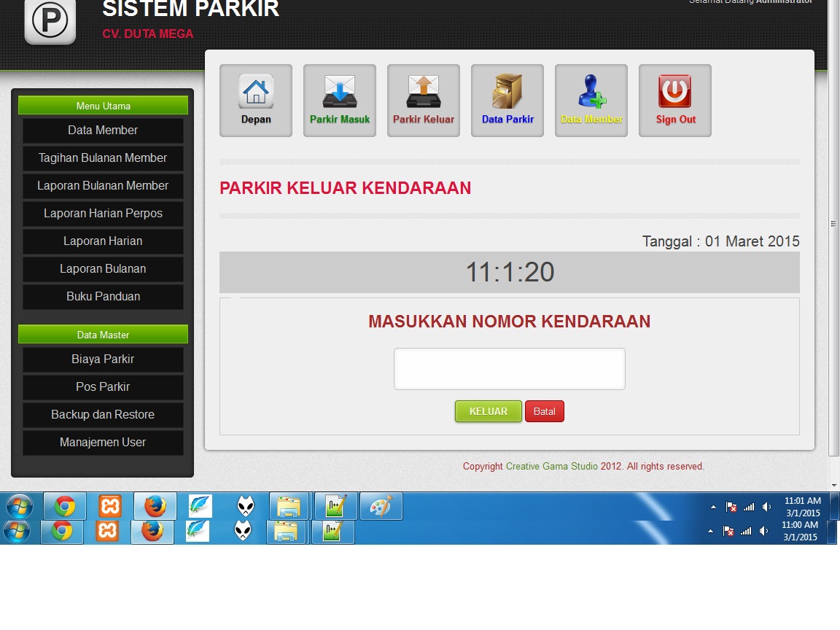Click the red Batal button
840x630 pixels.
[x=544, y=411]
